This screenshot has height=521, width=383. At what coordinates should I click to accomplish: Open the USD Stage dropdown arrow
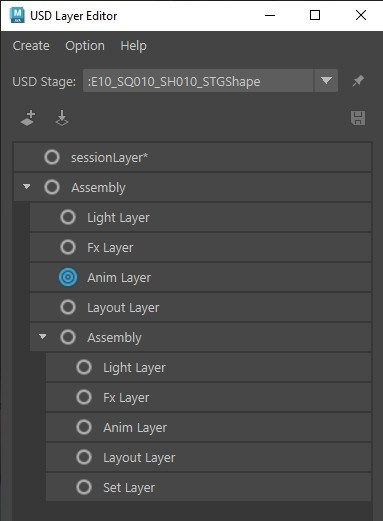tap(326, 81)
